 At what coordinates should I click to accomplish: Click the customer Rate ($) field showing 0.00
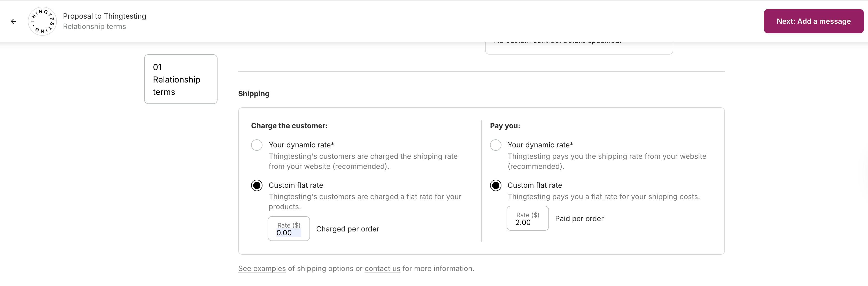tap(289, 229)
